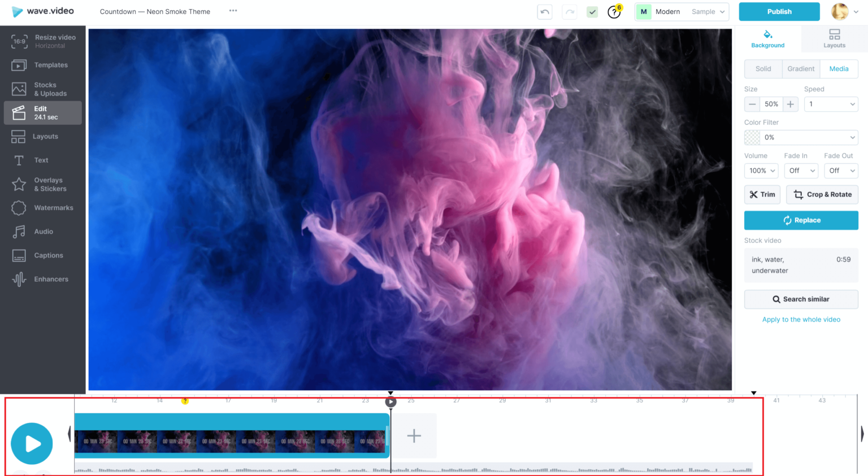Switch to the Gradient tab
The height and width of the screenshot is (476, 868).
point(800,68)
